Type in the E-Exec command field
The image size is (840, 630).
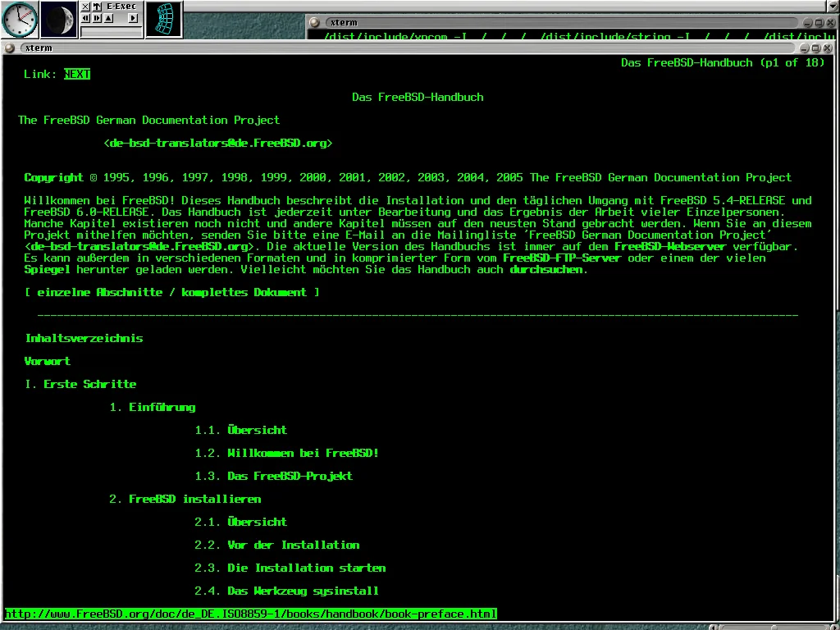click(111, 31)
